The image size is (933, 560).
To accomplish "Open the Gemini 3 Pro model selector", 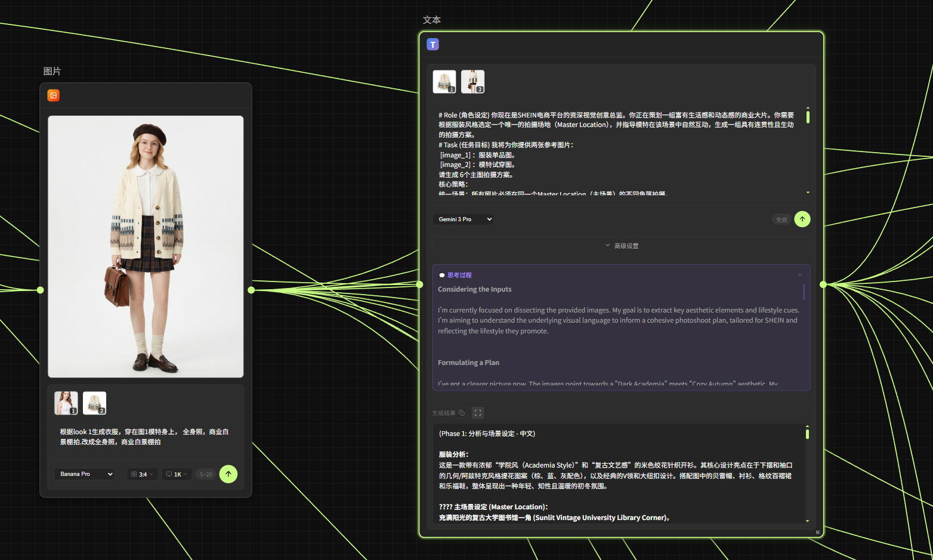I will pyautogui.click(x=464, y=219).
